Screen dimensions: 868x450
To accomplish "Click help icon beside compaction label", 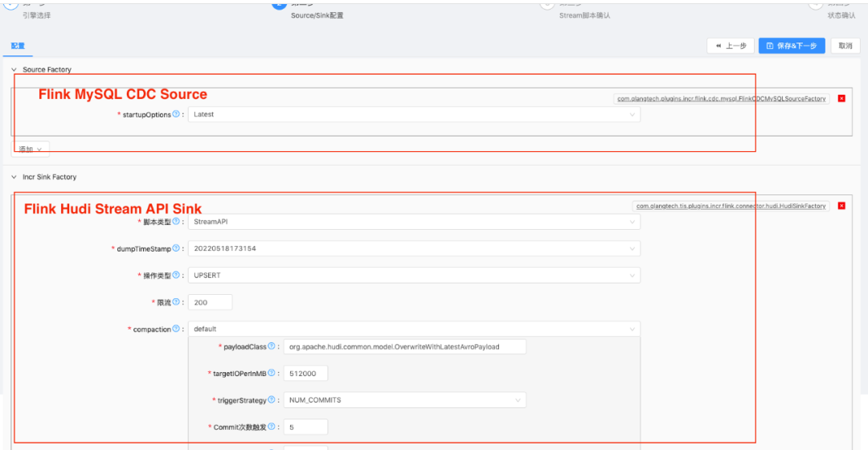I will pos(176,329).
